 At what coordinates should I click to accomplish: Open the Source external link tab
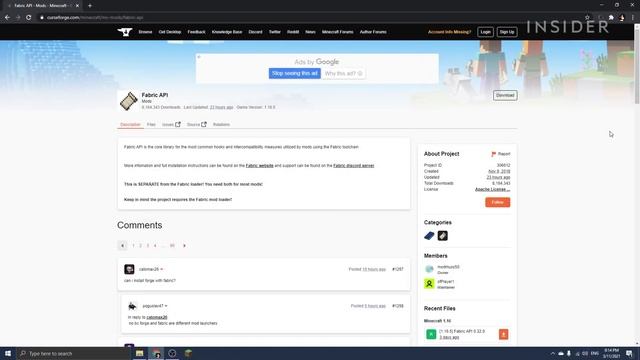pos(197,124)
